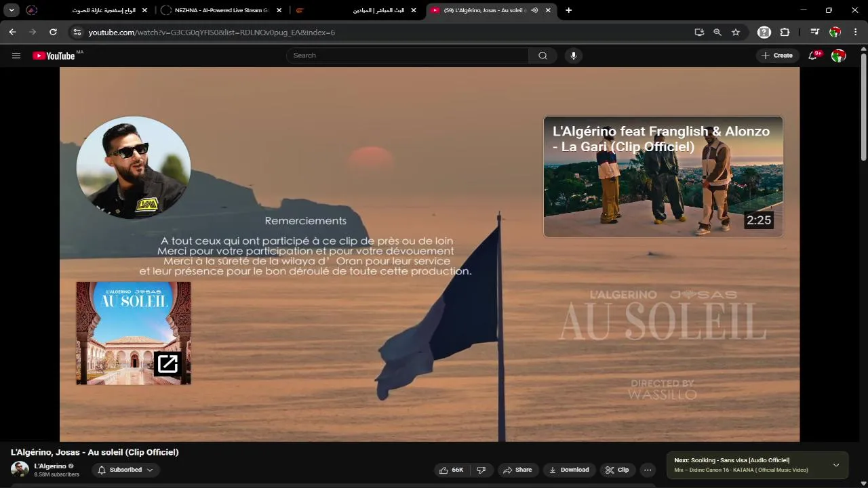Dislike this video

click(481, 470)
